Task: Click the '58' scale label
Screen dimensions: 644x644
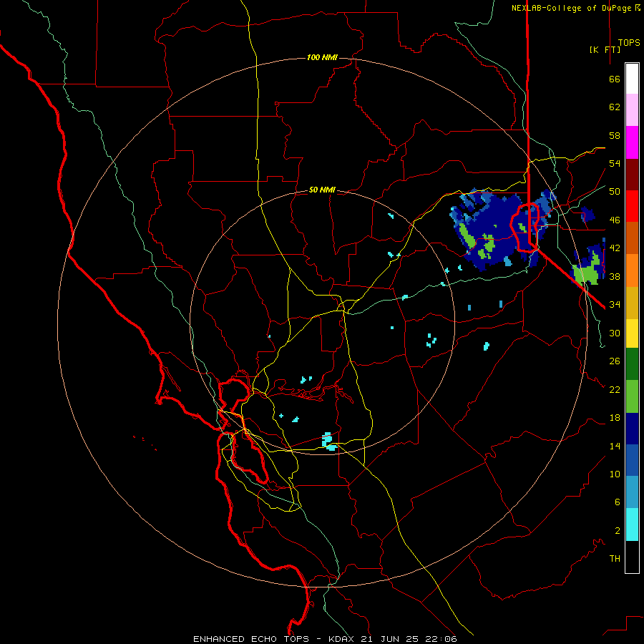Action: pos(615,135)
